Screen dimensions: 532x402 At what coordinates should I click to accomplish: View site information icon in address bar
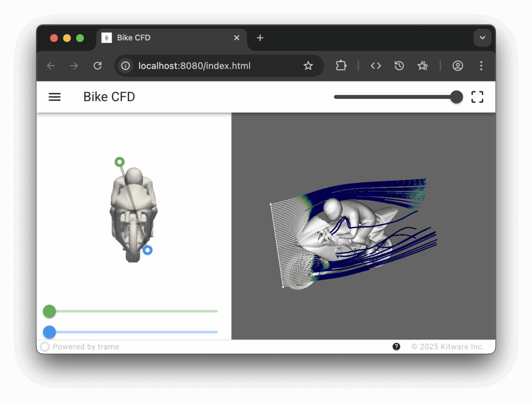pyautogui.click(x=126, y=66)
